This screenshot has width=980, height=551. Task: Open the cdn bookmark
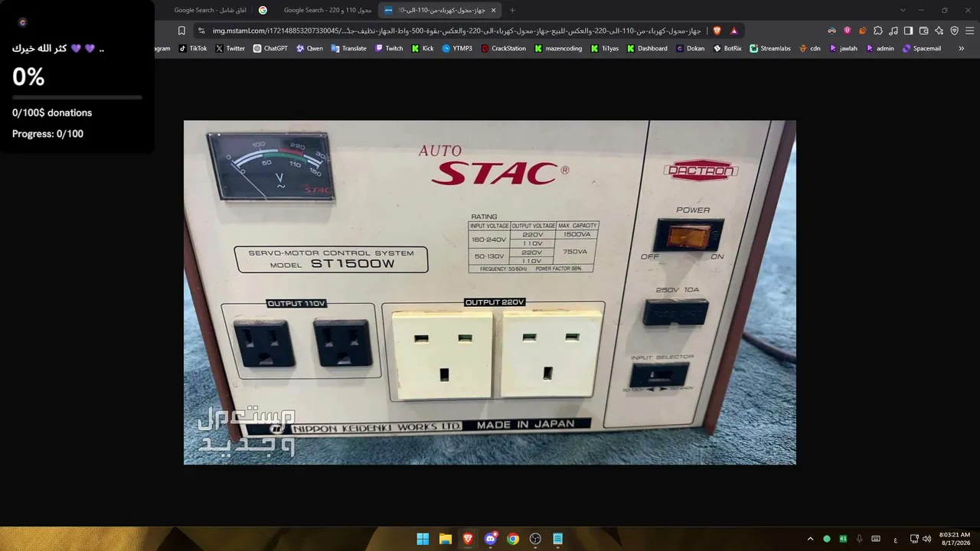point(810,48)
